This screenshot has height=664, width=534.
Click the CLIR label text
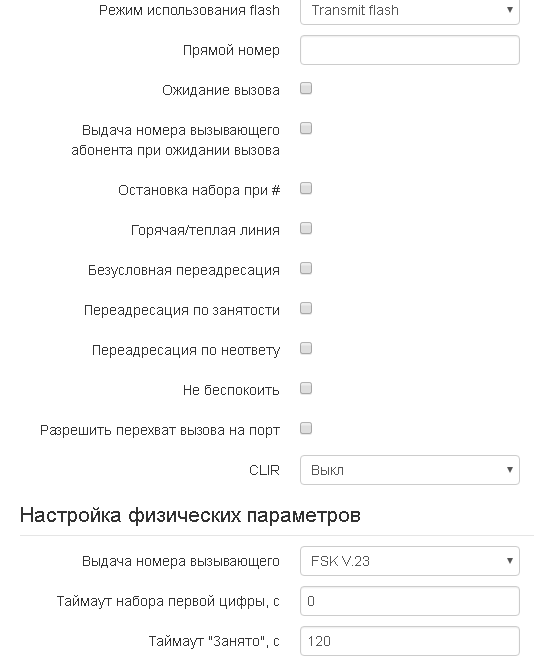click(x=264, y=470)
